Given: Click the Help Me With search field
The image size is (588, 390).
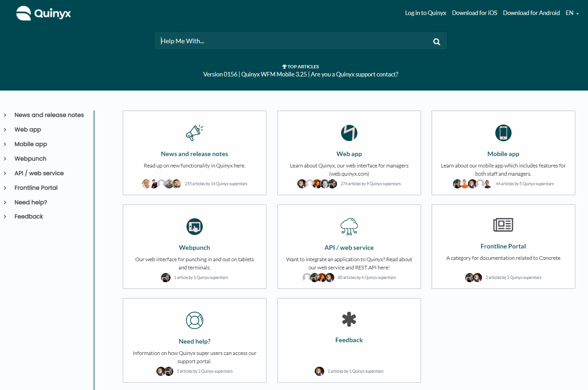Looking at the screenshot, I should point(301,41).
